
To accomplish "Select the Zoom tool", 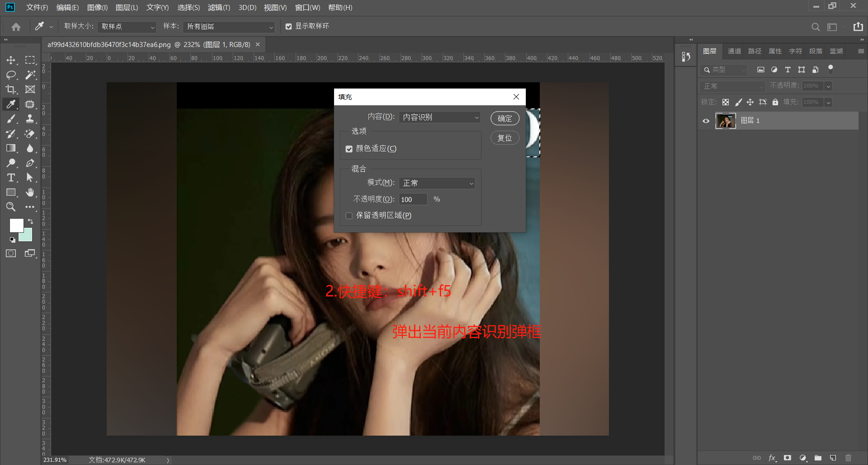I will point(11,207).
